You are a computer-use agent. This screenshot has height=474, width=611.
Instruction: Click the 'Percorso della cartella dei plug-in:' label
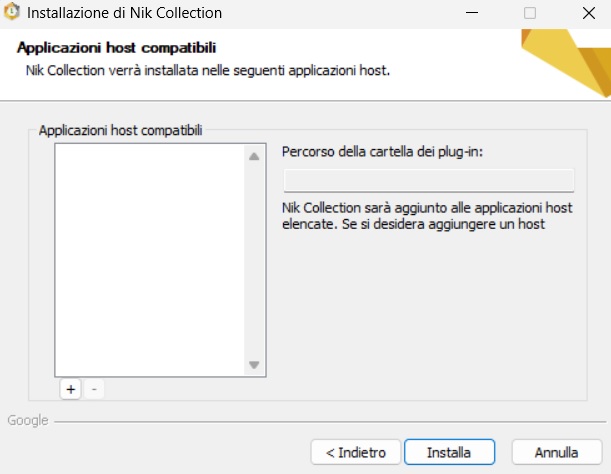pos(382,152)
